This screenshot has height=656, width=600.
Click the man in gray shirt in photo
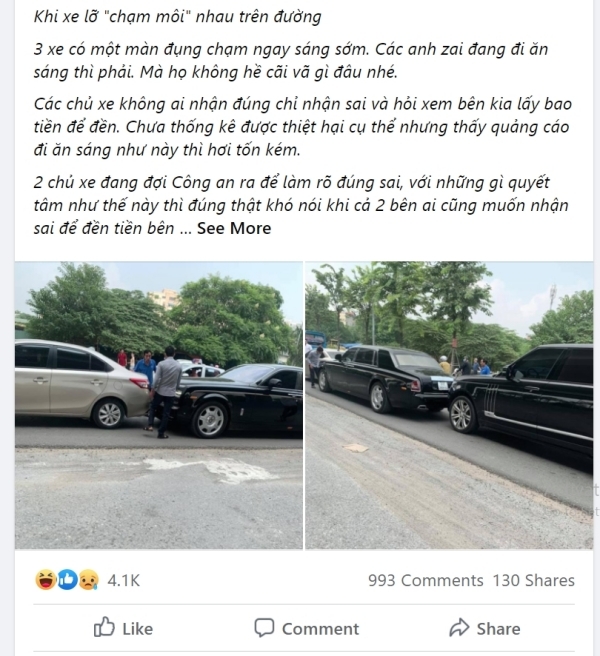(164, 392)
